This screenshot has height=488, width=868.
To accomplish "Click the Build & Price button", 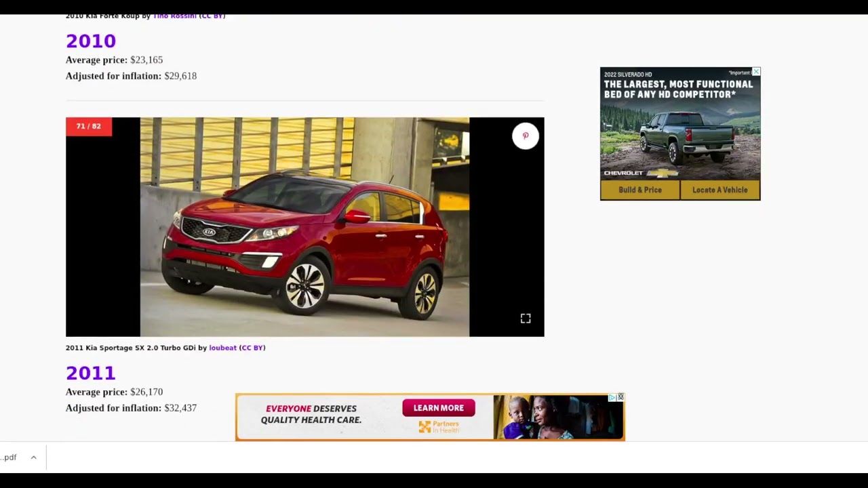I will pyautogui.click(x=640, y=190).
